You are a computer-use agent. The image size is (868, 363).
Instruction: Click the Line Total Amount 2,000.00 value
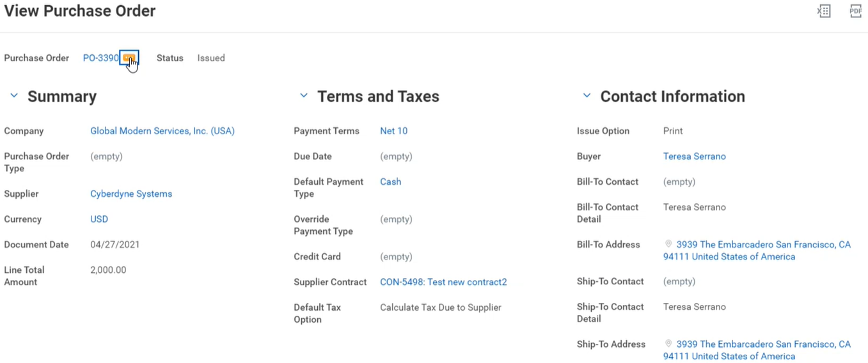(x=108, y=270)
